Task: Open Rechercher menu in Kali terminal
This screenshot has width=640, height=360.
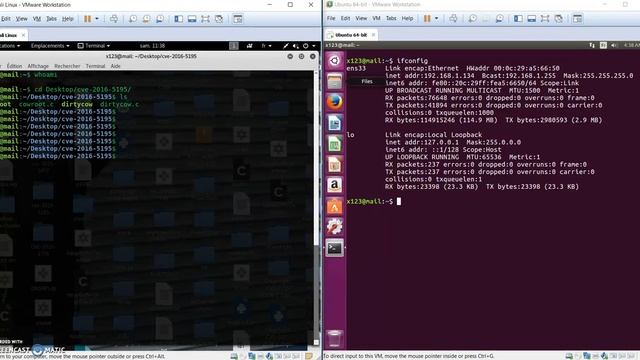Action: click(67, 66)
